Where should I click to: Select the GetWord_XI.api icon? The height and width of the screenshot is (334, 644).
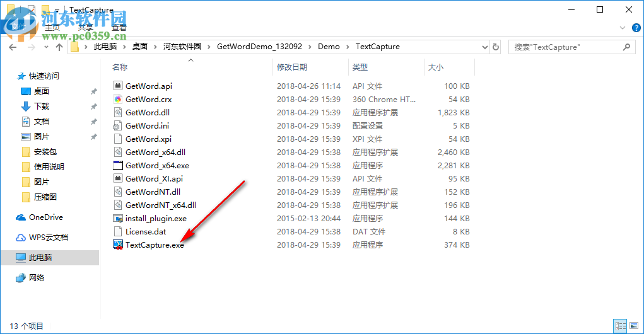coord(118,178)
